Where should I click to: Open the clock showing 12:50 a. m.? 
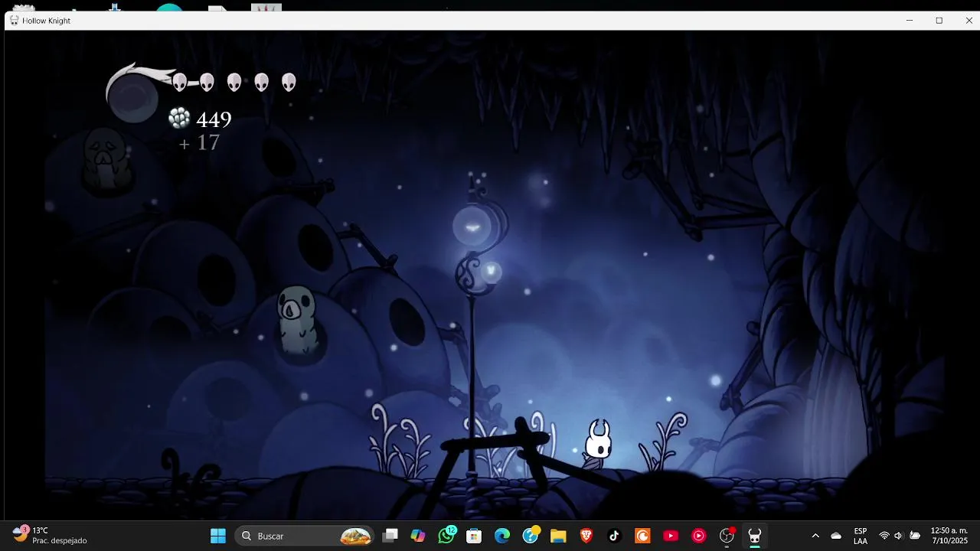tap(949, 535)
